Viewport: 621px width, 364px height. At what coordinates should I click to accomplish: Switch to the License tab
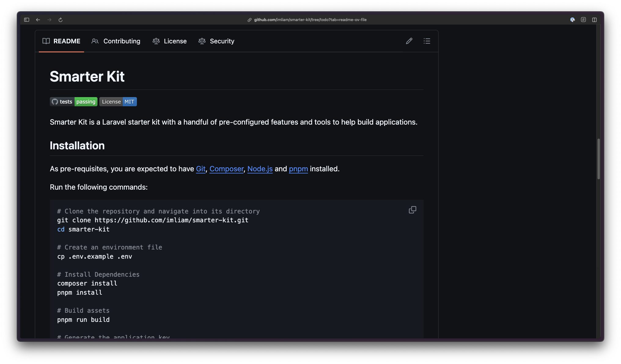pos(170,41)
